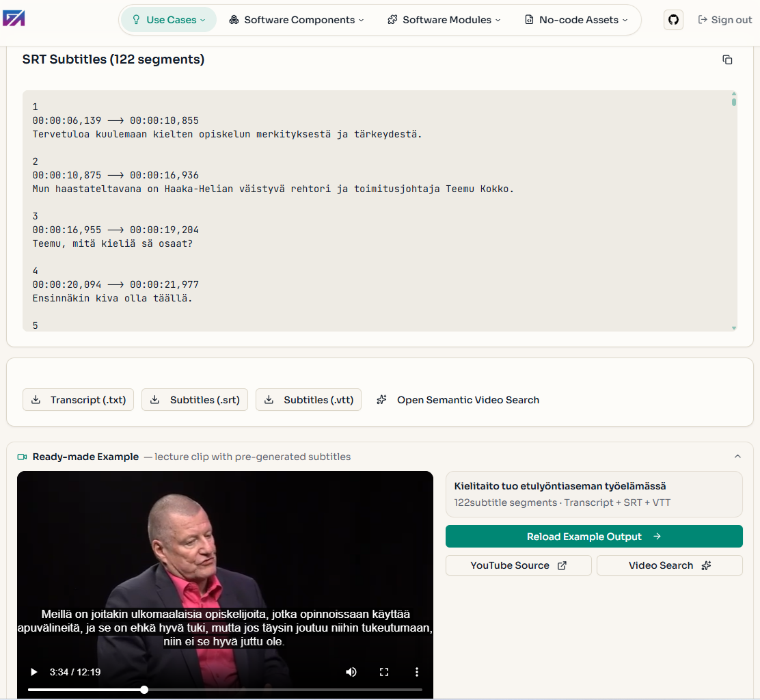Click subtitle line 'Tervetuloa kuulemaan kielten opiskelun...'
This screenshot has width=760, height=700.
tap(228, 134)
